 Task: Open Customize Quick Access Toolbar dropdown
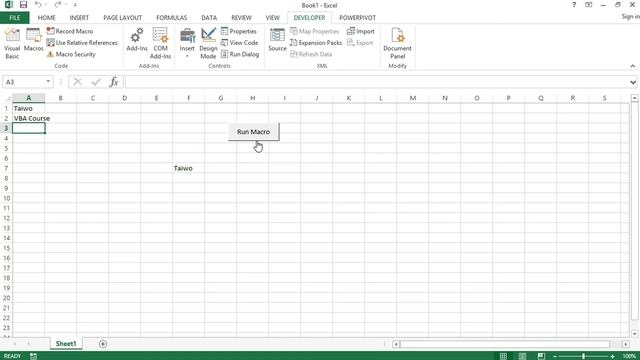click(x=75, y=5)
